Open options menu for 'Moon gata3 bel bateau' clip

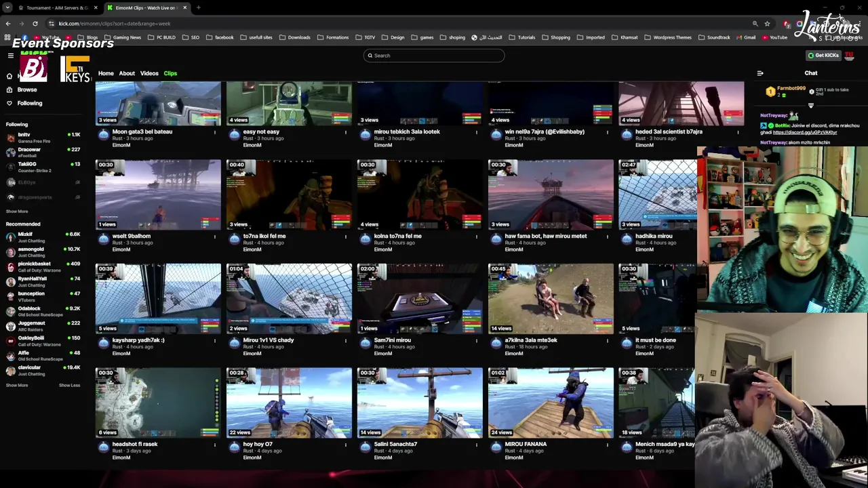tap(215, 132)
